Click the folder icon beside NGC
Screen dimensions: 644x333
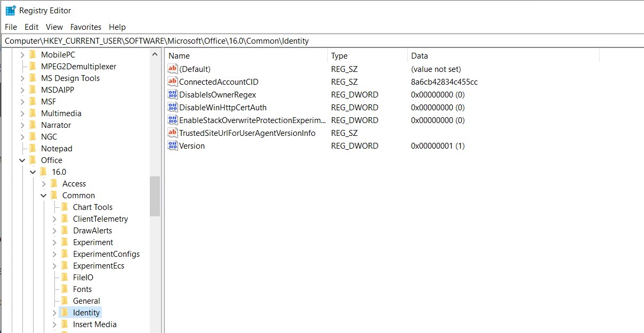tap(33, 136)
